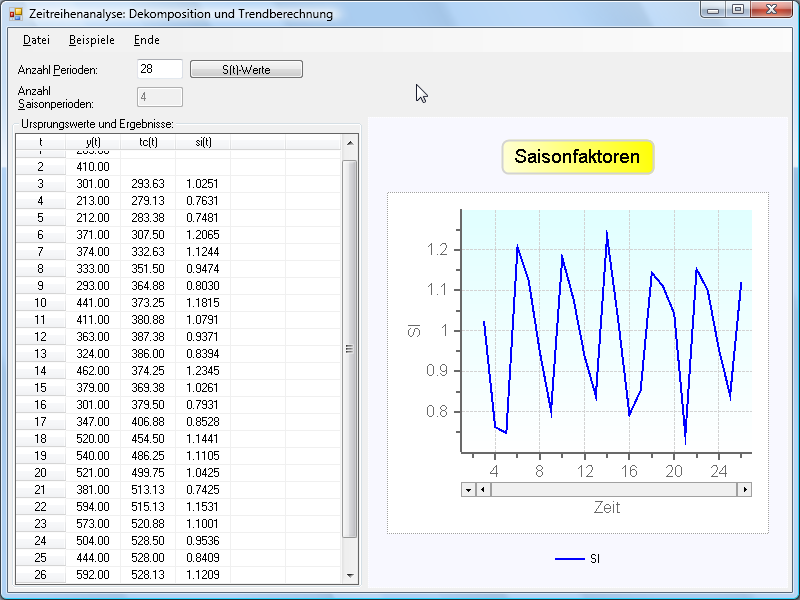The height and width of the screenshot is (600, 800).
Task: Click the application icon in the title bar
Action: [x=15, y=14]
